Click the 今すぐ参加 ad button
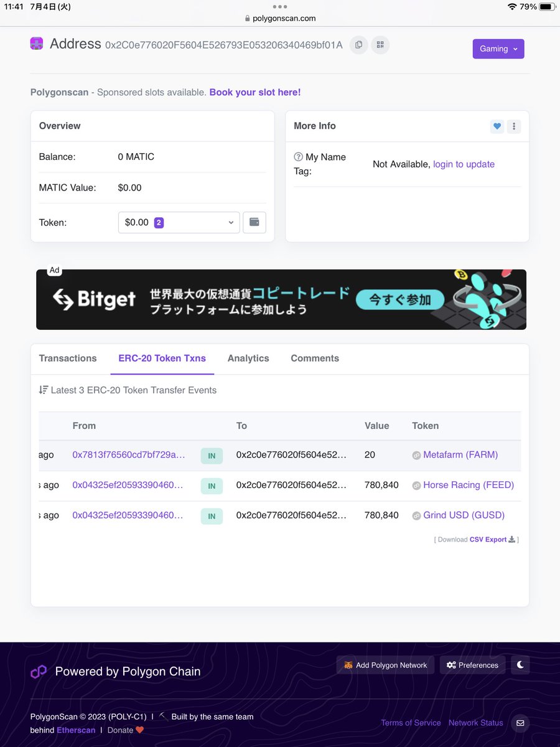560x747 pixels. [399, 299]
